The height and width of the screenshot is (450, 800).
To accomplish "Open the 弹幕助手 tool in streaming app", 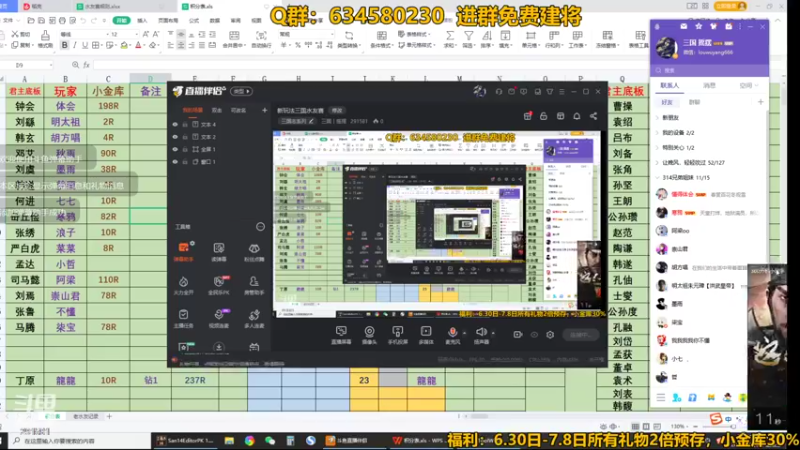I will pyautogui.click(x=183, y=252).
